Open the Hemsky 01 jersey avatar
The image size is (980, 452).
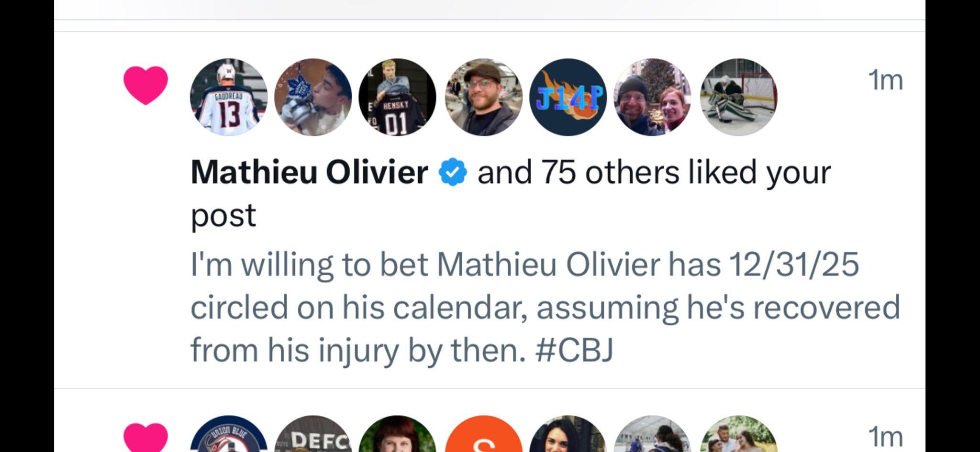click(397, 97)
